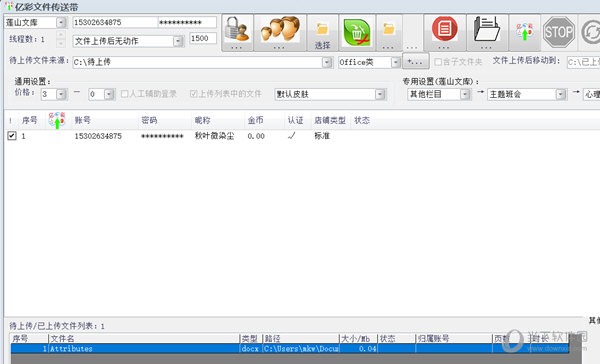
Task: Click the STOP sign button
Action: (x=559, y=32)
